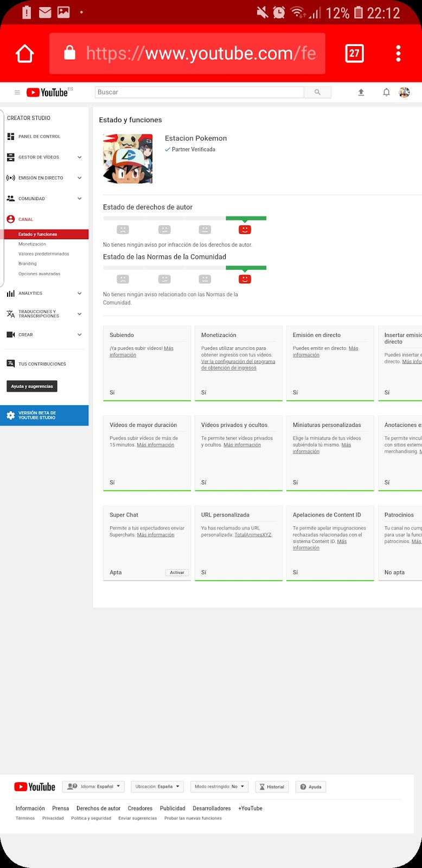422x868 pixels.
Task: Click Más información in Vídeos de mayor duración
Action: (156, 445)
